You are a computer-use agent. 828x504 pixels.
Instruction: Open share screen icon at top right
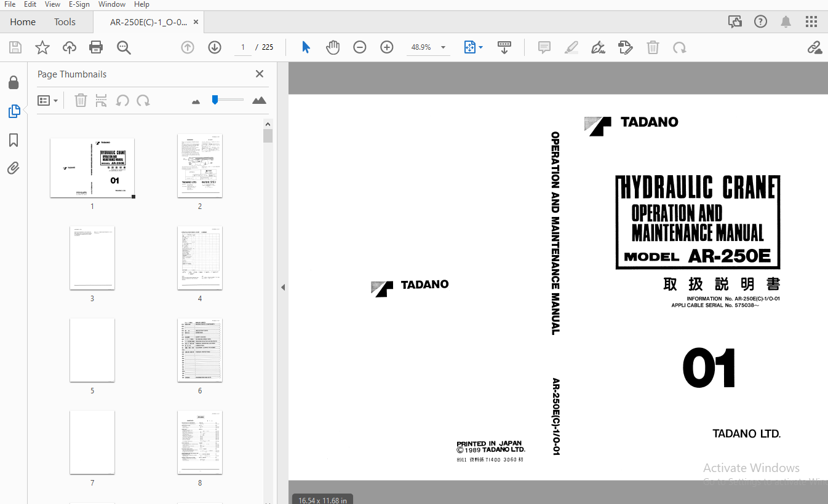pyautogui.click(x=735, y=22)
